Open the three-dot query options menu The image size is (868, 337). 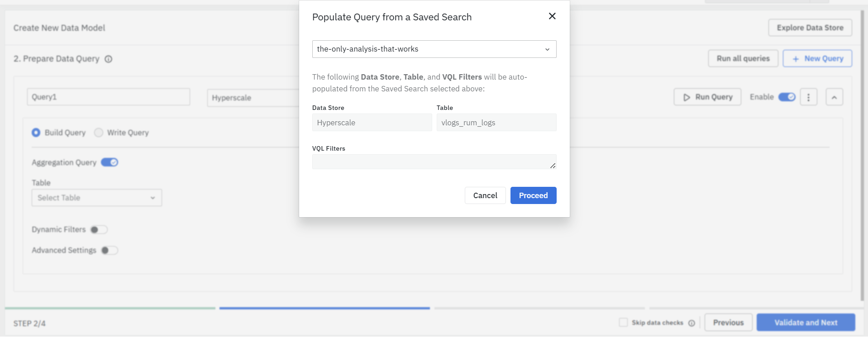pyautogui.click(x=808, y=97)
